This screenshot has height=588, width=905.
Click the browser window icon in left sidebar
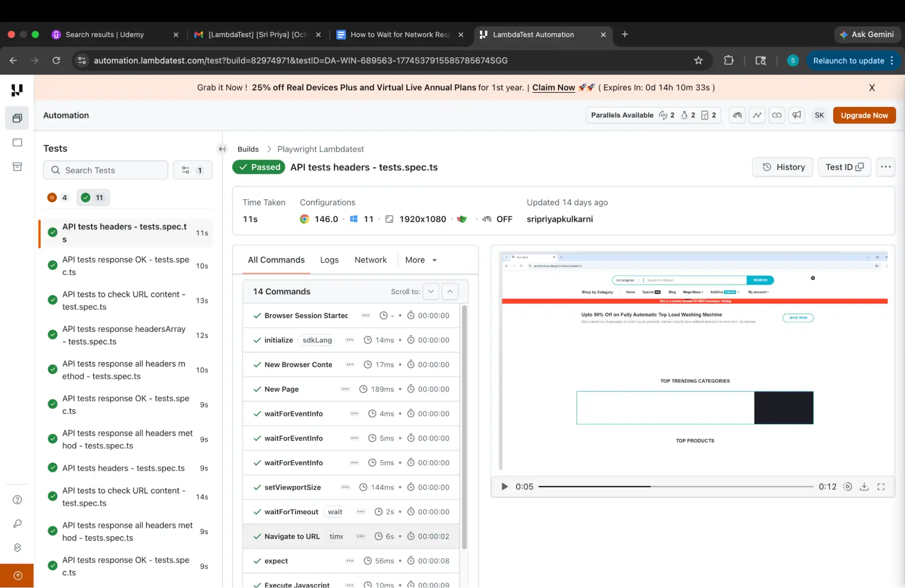(x=17, y=143)
